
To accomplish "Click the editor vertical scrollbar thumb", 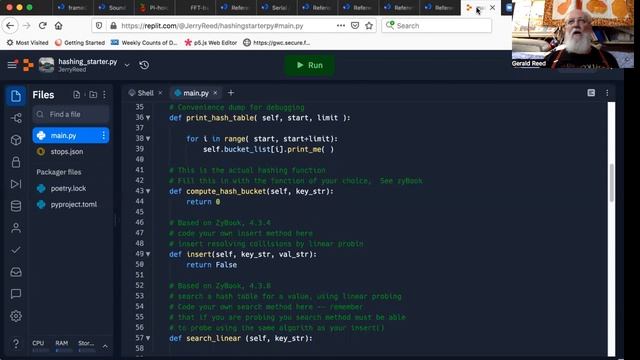I will tap(611, 182).
